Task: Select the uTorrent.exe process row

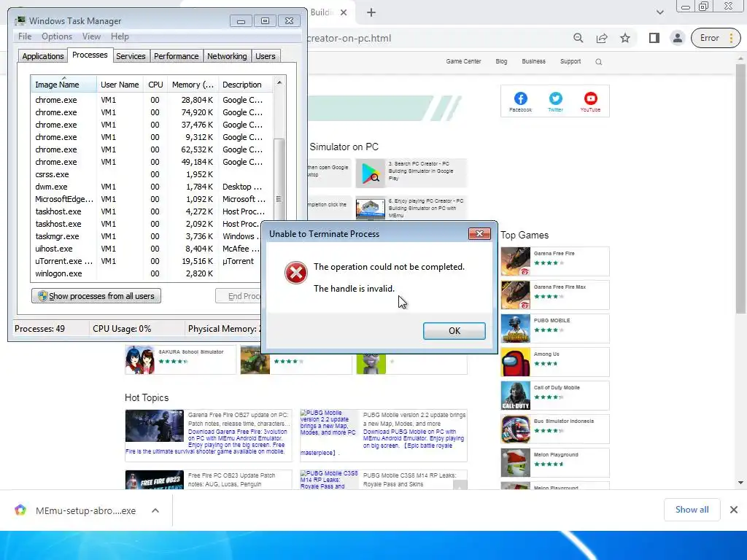Action: click(147, 261)
